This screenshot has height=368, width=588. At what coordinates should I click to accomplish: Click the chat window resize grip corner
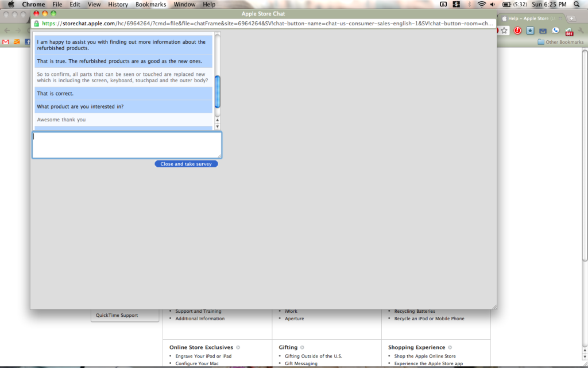[494, 307]
